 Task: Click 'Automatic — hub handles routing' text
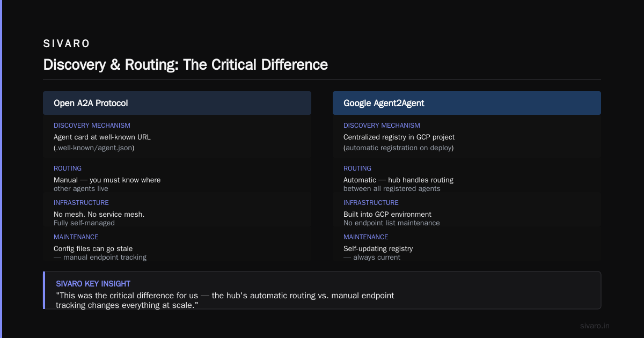click(398, 180)
